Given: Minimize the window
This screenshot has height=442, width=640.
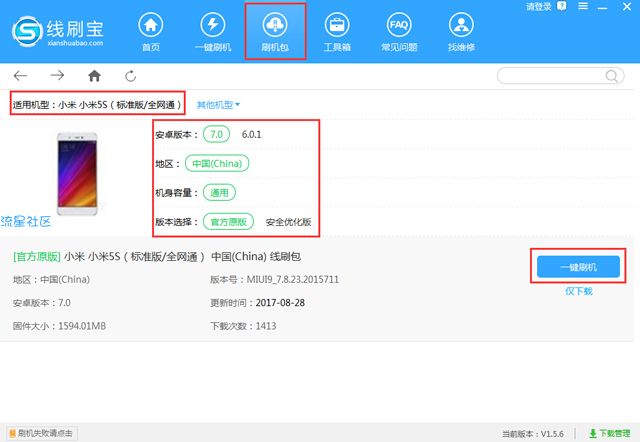Looking at the screenshot, I should [x=602, y=7].
